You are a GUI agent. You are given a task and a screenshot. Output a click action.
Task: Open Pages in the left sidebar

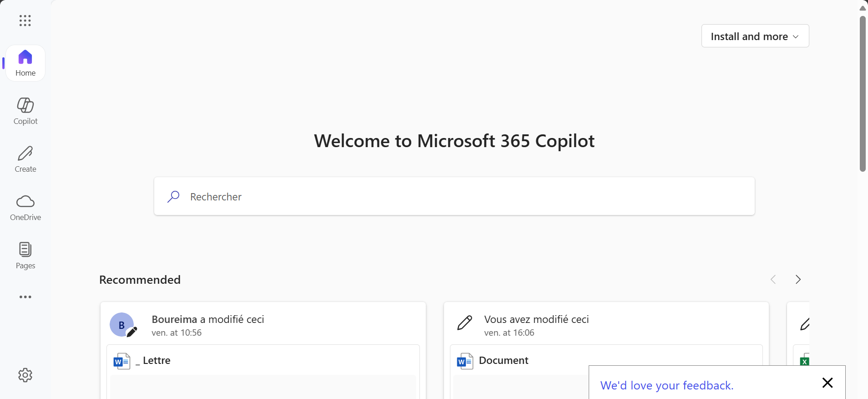(x=25, y=256)
